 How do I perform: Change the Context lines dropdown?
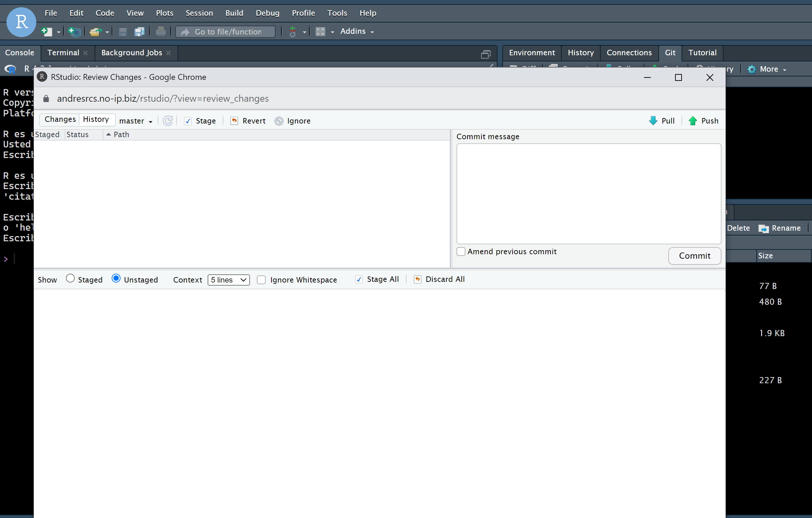[x=228, y=280]
